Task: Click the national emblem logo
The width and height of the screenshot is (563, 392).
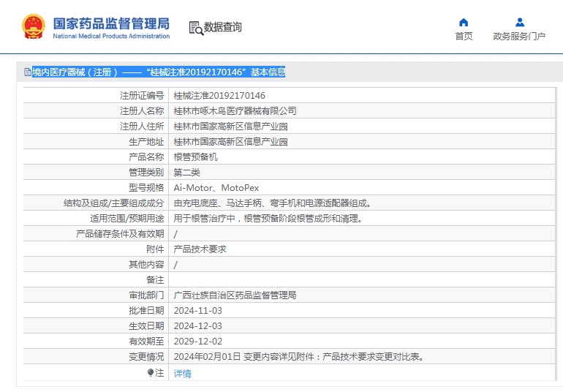Action: click(34, 26)
